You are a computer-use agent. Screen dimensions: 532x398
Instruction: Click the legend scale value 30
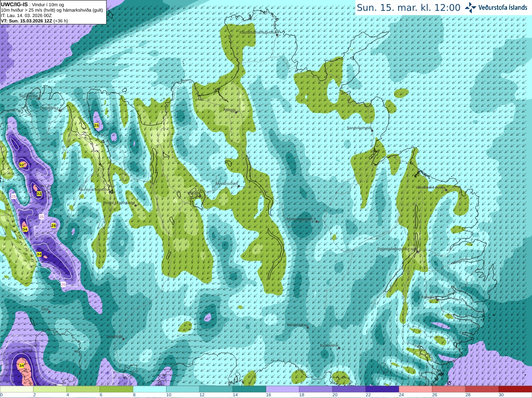501,395
